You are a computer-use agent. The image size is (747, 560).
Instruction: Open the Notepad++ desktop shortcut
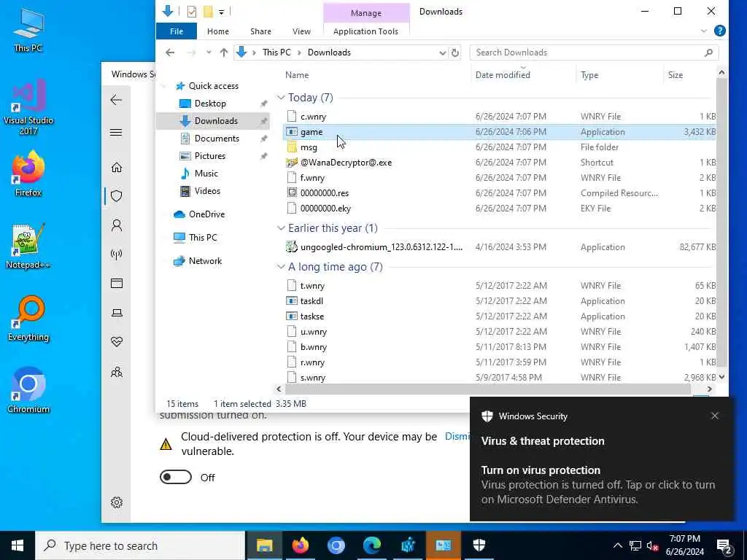click(28, 246)
